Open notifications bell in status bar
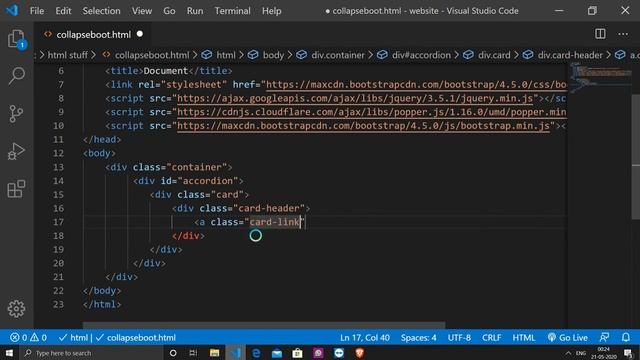The width and height of the screenshot is (640, 360). pyautogui.click(x=626, y=338)
